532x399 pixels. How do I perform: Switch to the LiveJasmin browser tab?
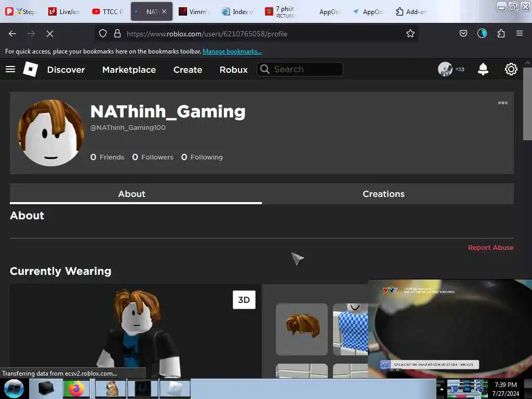click(64, 11)
